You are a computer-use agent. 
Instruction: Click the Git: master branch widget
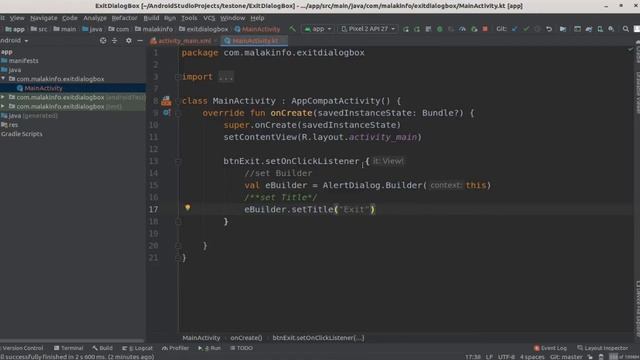tap(566, 357)
